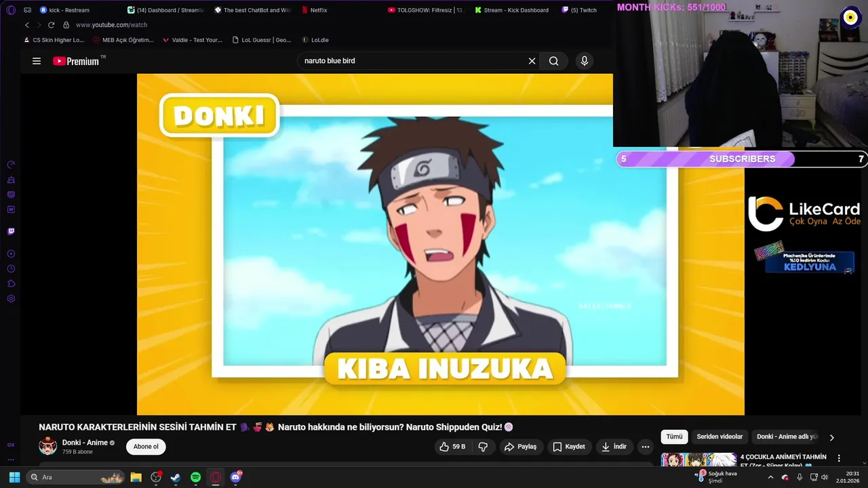Go back with the browser back arrow
Screen dimensions: 868x488
(x=27, y=25)
